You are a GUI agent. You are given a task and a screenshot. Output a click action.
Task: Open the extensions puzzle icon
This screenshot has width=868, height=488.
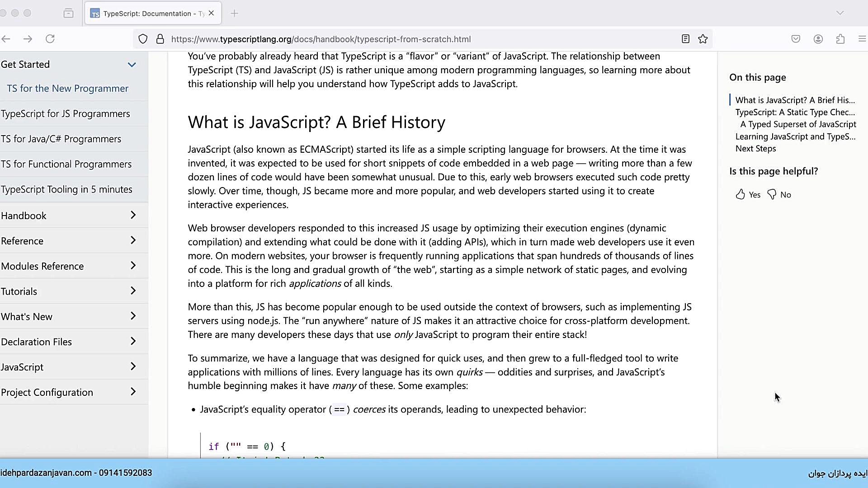pos(840,39)
